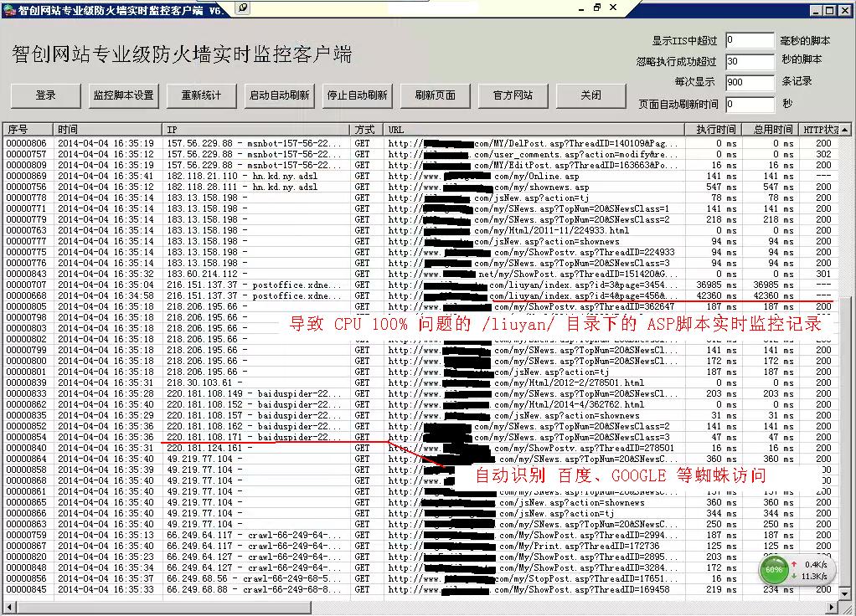This screenshot has height=616, width=856.
Task: Sort by the URL column header
Action: pyautogui.click(x=534, y=130)
